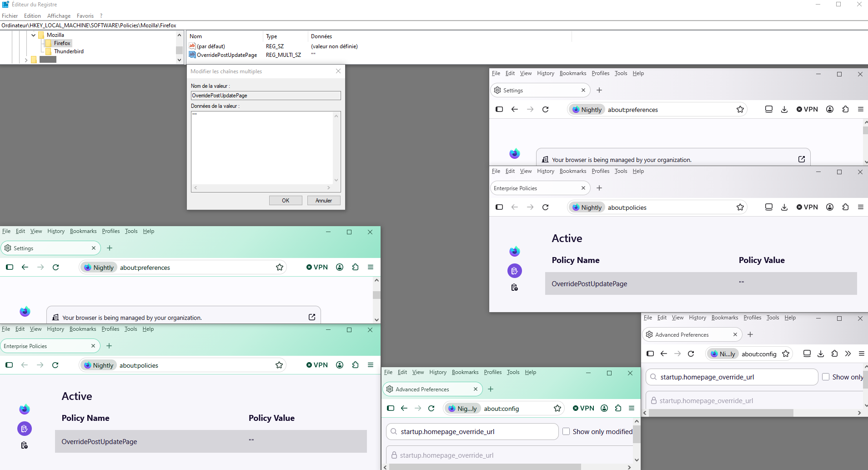Select the Firefox key in the registry tree
The width and height of the screenshot is (868, 470).
pos(62,43)
